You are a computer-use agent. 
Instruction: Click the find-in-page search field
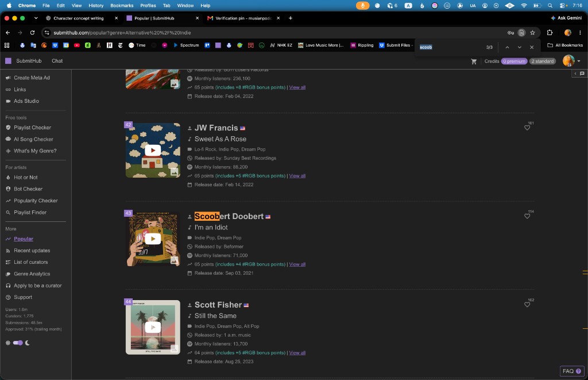(450, 47)
